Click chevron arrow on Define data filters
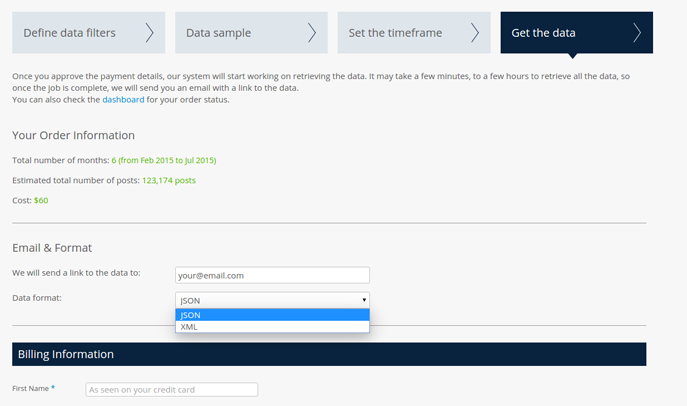This screenshot has width=687, height=406. (x=150, y=33)
